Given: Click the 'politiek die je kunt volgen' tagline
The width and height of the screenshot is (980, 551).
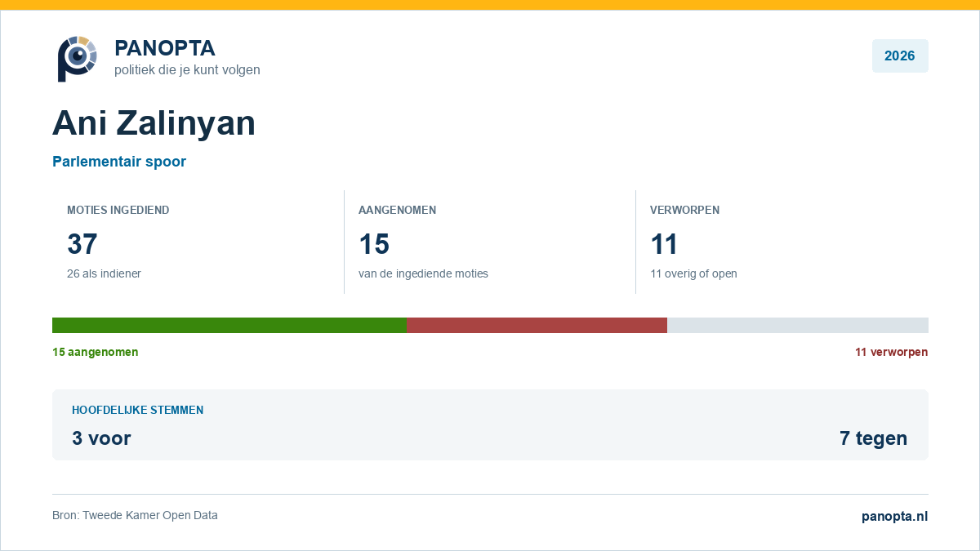Looking at the screenshot, I should pyautogui.click(x=187, y=70).
